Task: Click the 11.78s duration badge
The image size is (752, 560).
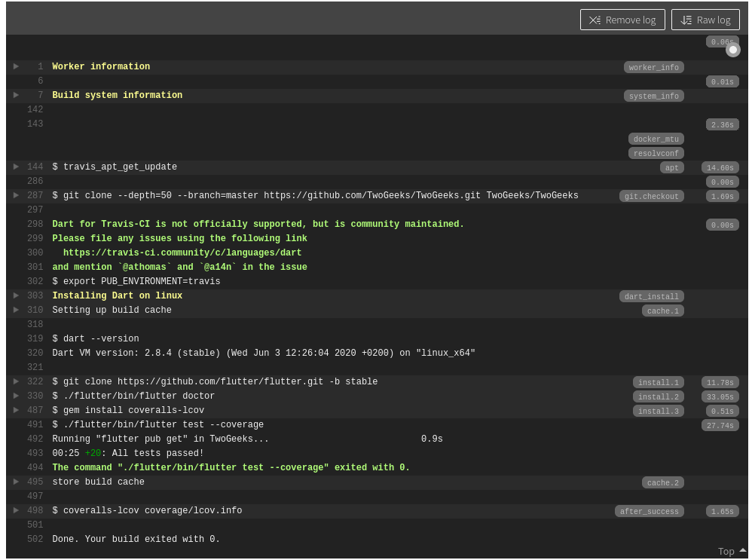Action: [x=720, y=382]
